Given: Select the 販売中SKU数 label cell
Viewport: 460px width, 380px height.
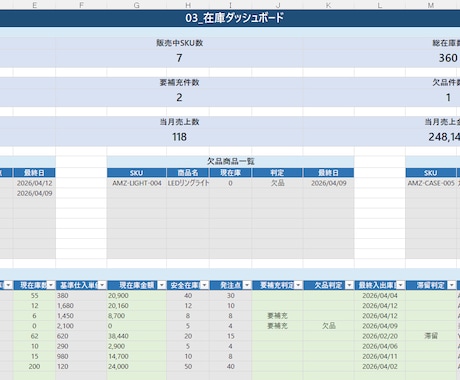Looking at the screenshot, I should click(179, 43).
